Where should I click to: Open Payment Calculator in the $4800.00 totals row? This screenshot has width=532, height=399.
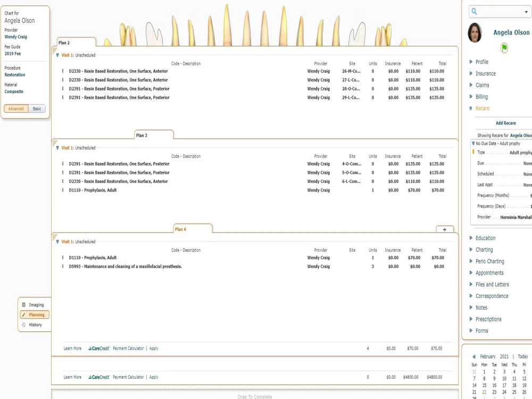tap(128, 377)
